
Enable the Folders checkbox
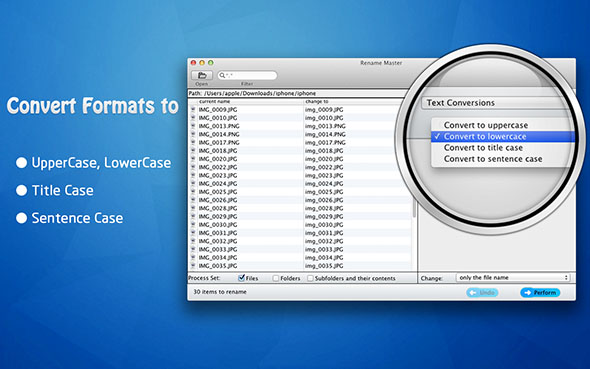[276, 278]
